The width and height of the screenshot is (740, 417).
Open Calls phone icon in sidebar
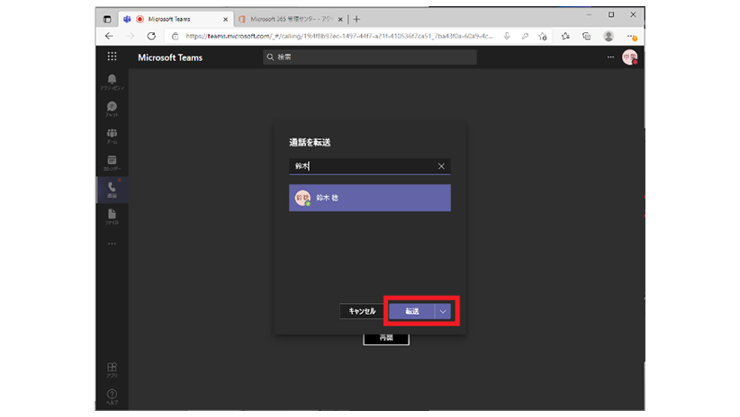112,190
